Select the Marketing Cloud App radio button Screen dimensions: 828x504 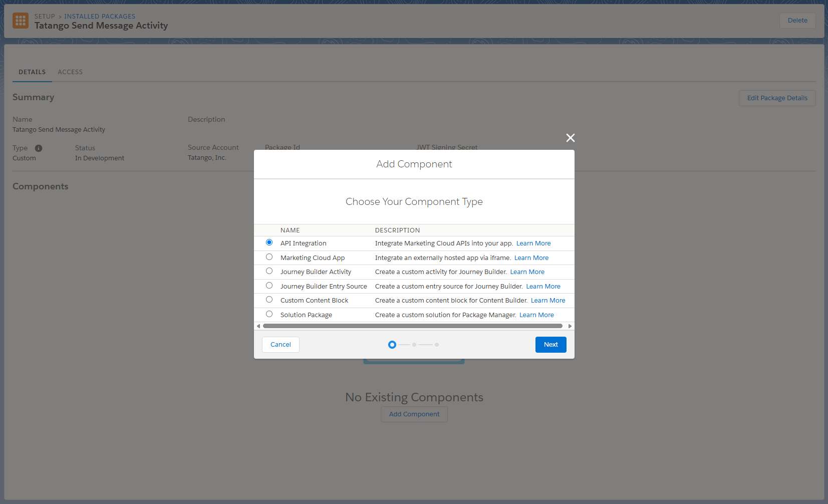pos(269,257)
